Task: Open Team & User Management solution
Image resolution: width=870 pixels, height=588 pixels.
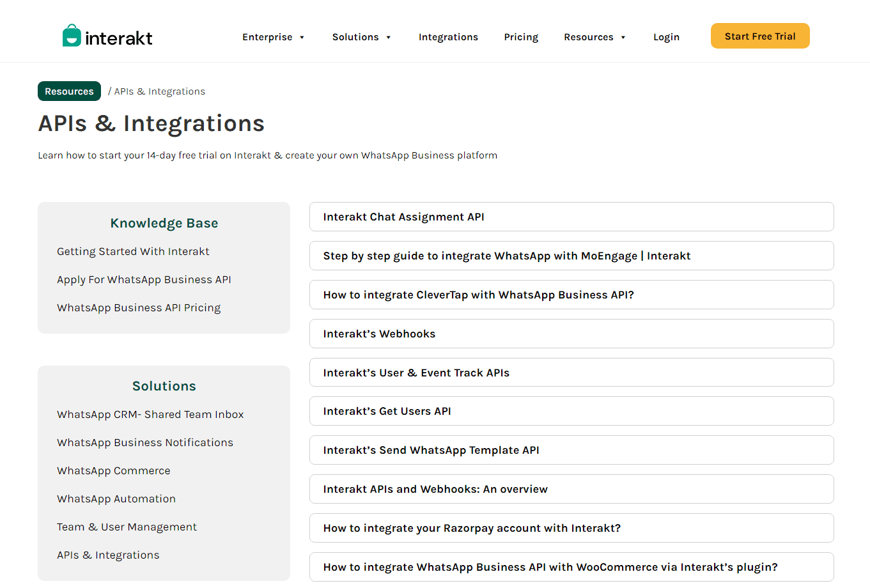Action: 127,527
